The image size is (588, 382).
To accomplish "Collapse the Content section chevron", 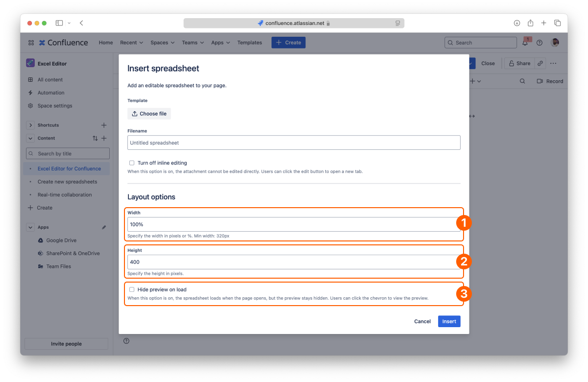I will tap(30, 138).
